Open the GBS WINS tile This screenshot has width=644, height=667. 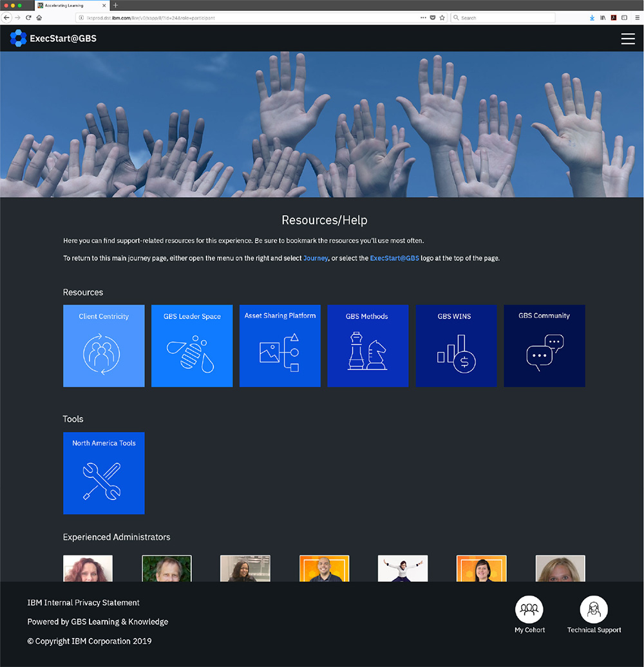coord(456,346)
